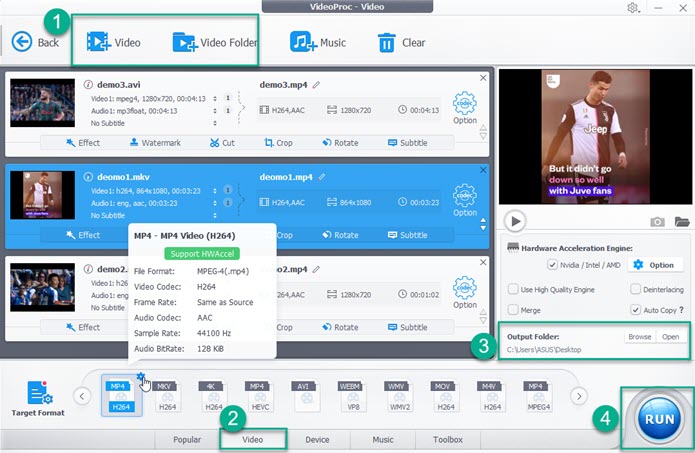Screen dimensions: 695x453
Task: Open codec Option for demo3.avi
Action: pos(465,108)
